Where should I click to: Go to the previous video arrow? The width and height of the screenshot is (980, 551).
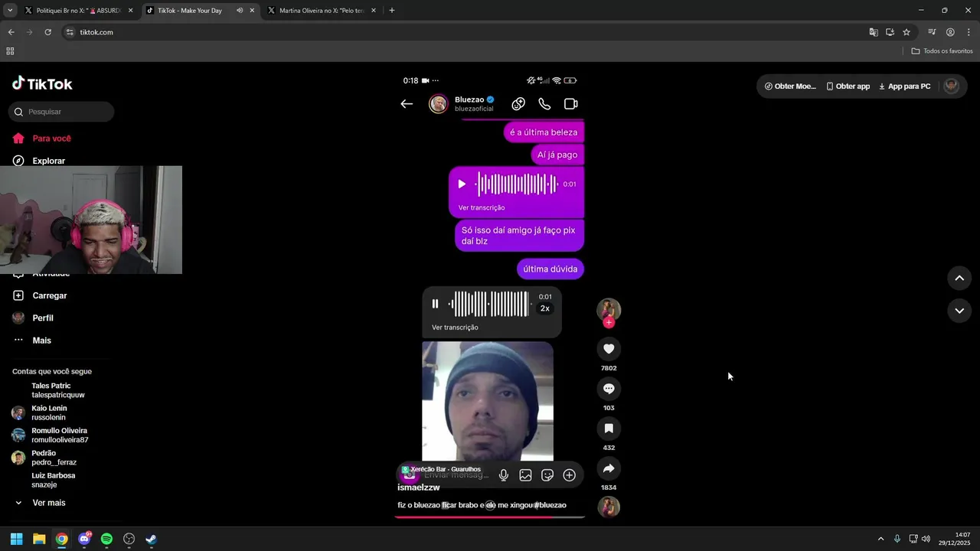pos(959,278)
